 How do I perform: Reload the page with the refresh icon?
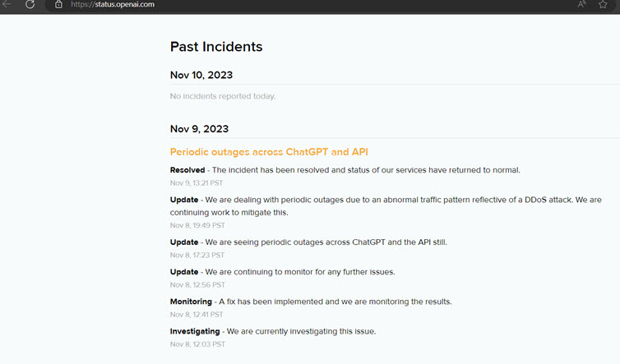point(30,4)
